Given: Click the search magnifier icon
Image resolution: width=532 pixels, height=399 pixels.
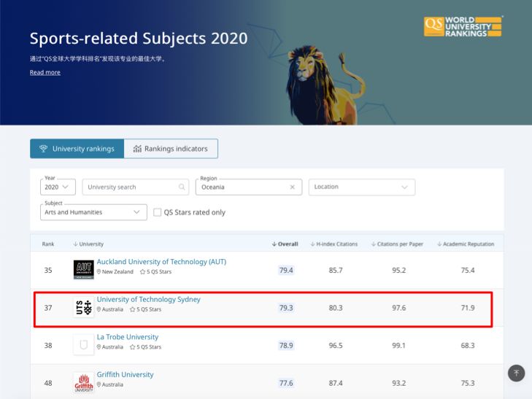Looking at the screenshot, I should [x=182, y=187].
